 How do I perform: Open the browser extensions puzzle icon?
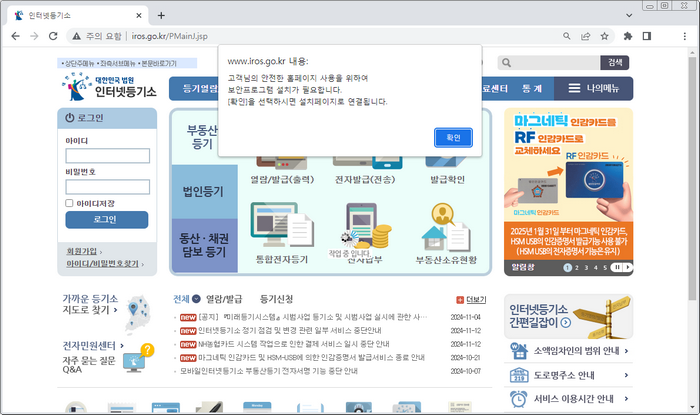[x=628, y=36]
